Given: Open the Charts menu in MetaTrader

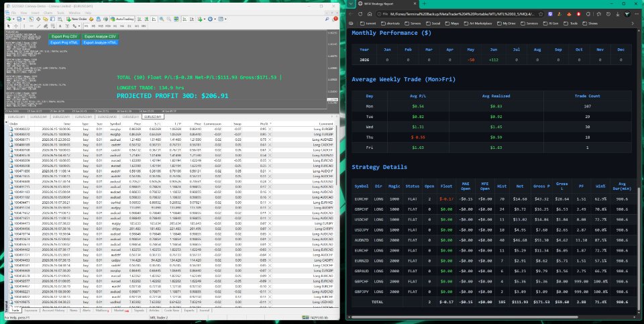Looking at the screenshot, I should coord(48,13).
